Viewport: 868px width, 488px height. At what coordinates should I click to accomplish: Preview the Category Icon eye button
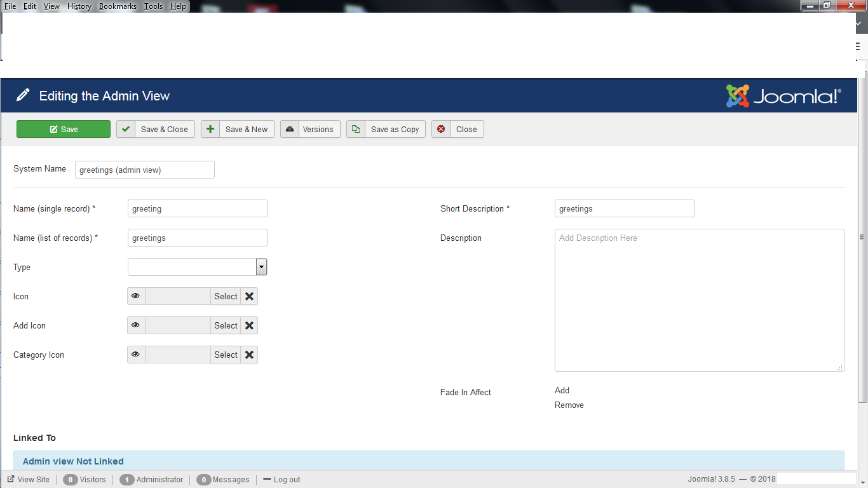pyautogui.click(x=136, y=355)
